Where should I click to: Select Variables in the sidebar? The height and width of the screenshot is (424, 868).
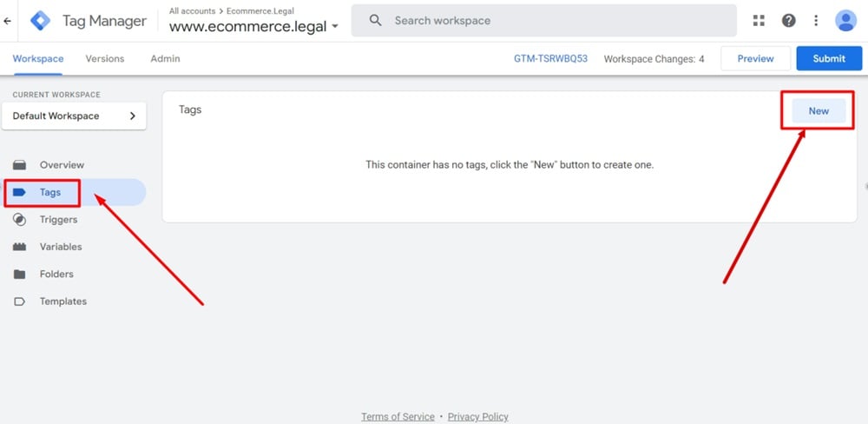(61, 248)
